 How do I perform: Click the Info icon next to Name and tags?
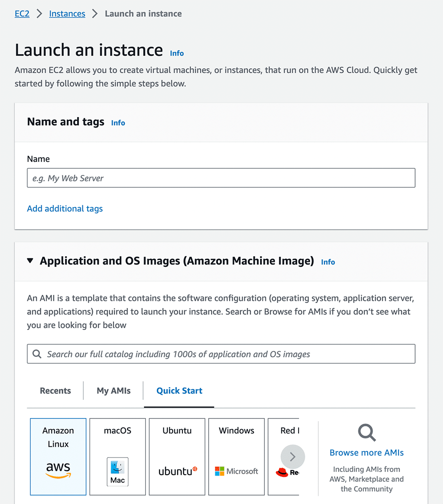point(118,123)
